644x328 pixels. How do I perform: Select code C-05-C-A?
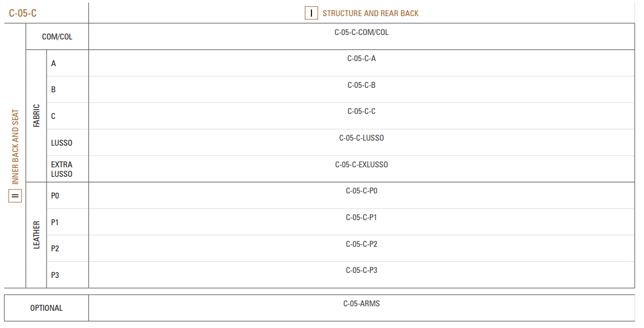point(361,58)
